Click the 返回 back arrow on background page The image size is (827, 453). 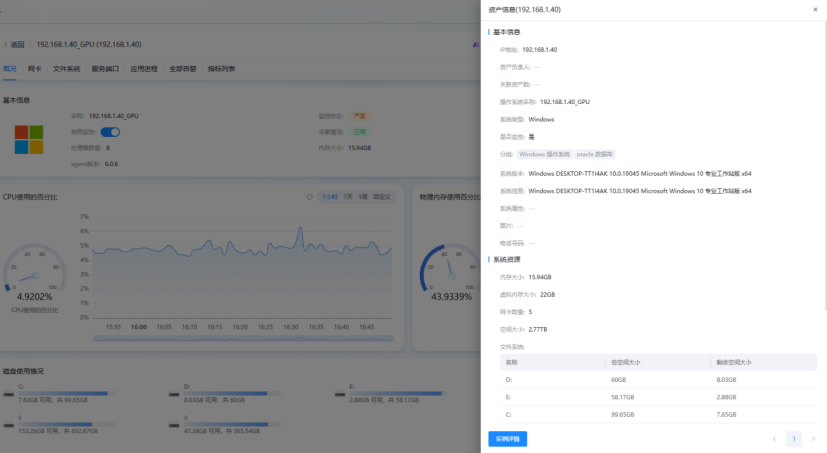pos(6,45)
